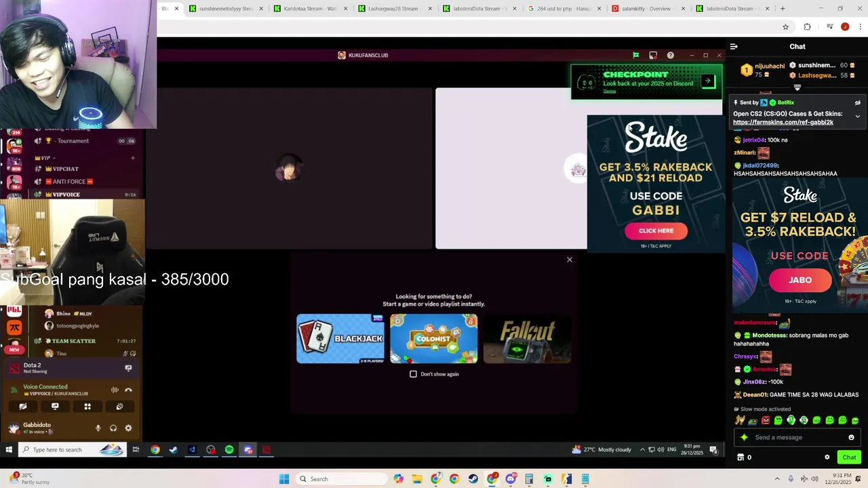Dismiss the Checkpoint Discord banner
Image resolution: width=868 pixels, height=488 pixels.
[x=609, y=91]
